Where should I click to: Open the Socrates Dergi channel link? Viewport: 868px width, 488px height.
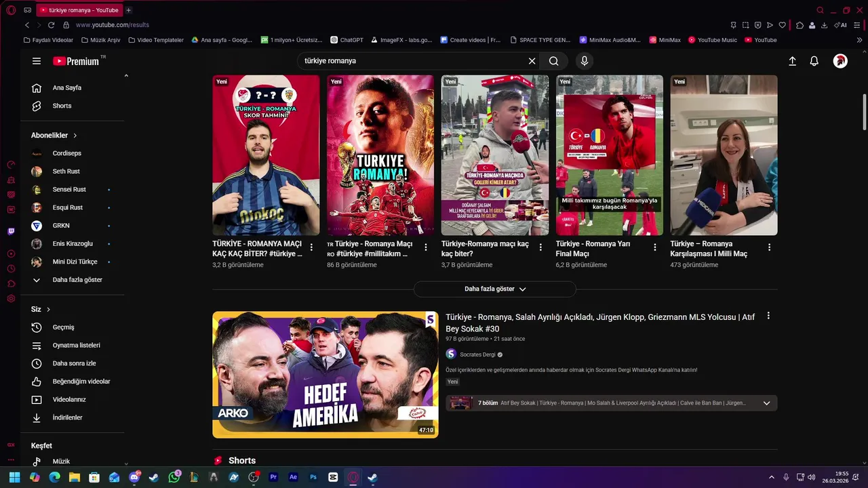pyautogui.click(x=477, y=354)
